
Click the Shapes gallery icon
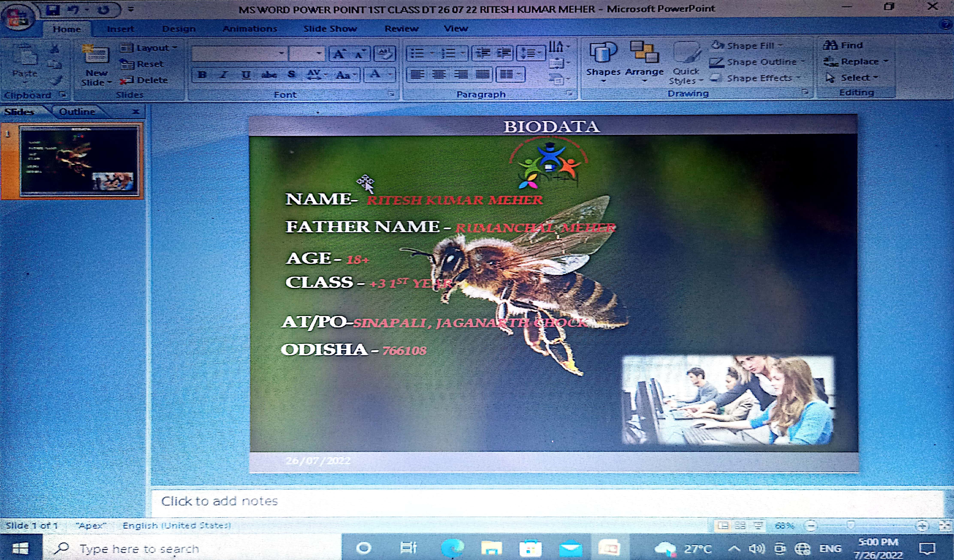pos(603,53)
